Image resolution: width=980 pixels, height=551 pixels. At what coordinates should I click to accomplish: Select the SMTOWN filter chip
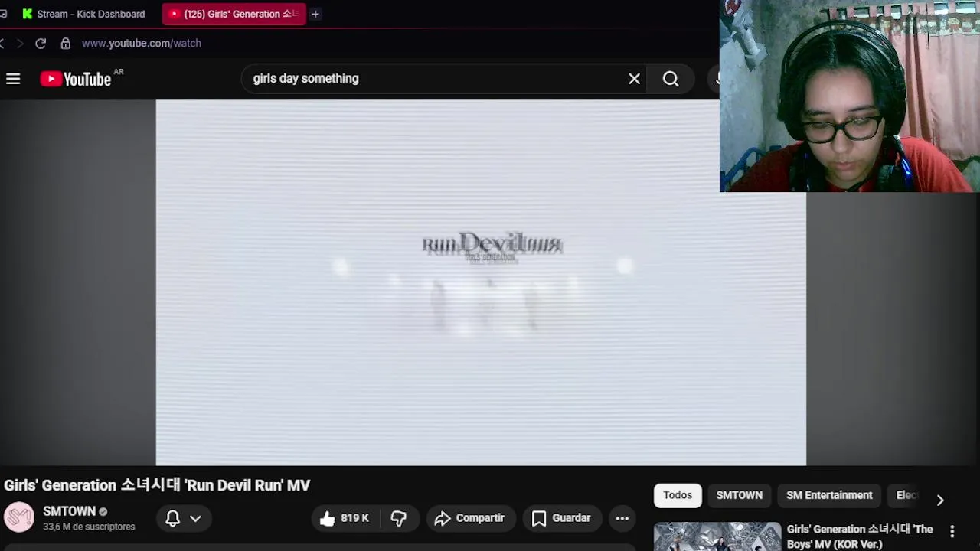coord(740,495)
